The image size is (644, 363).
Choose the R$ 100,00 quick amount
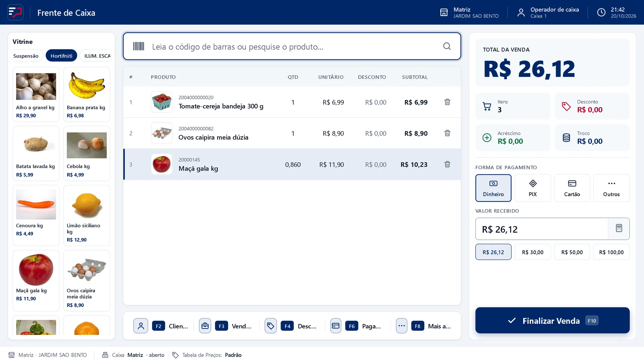pyautogui.click(x=611, y=252)
